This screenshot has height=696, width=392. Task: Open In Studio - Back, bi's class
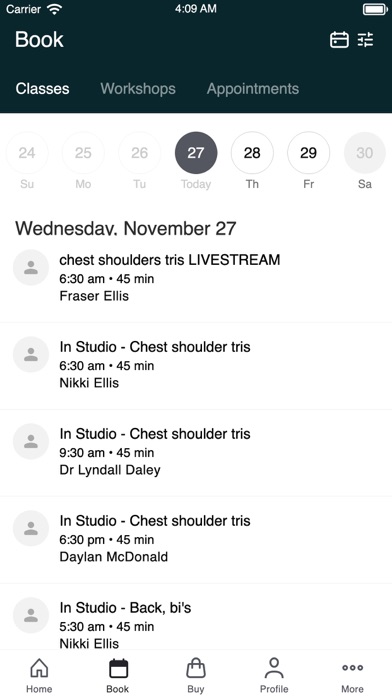point(196,617)
